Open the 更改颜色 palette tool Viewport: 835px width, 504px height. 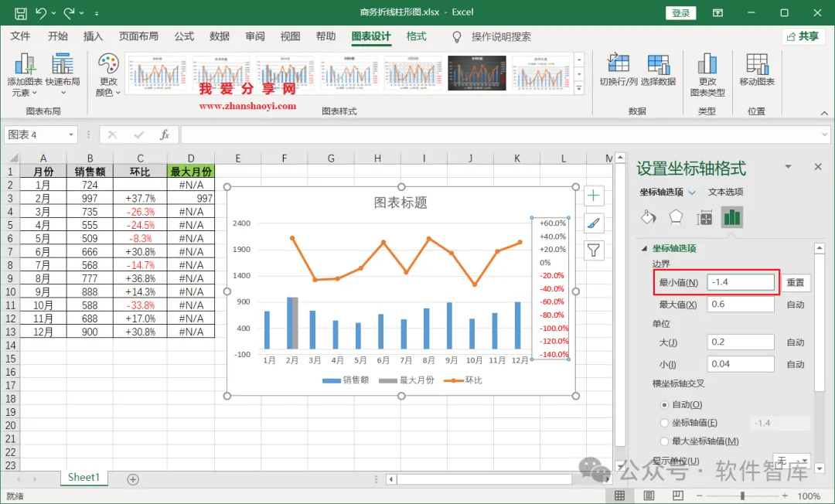point(108,74)
